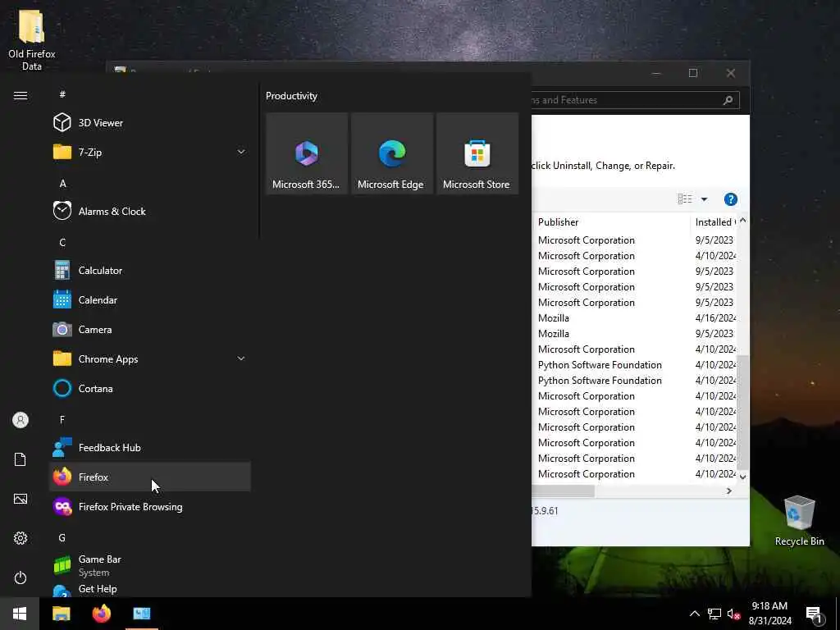The height and width of the screenshot is (630, 840).
Task: Open Feedback Hub
Action: [150, 447]
